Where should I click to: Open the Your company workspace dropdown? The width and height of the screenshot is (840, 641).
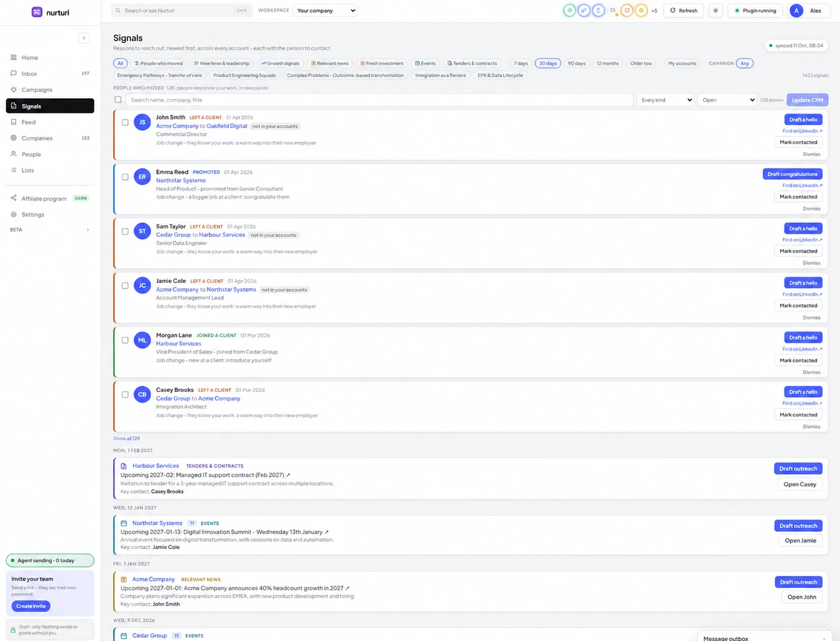tap(325, 11)
